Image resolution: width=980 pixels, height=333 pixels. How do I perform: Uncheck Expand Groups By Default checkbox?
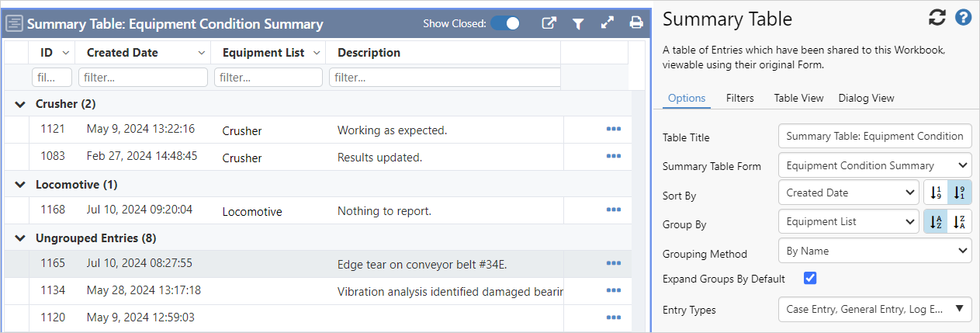810,279
